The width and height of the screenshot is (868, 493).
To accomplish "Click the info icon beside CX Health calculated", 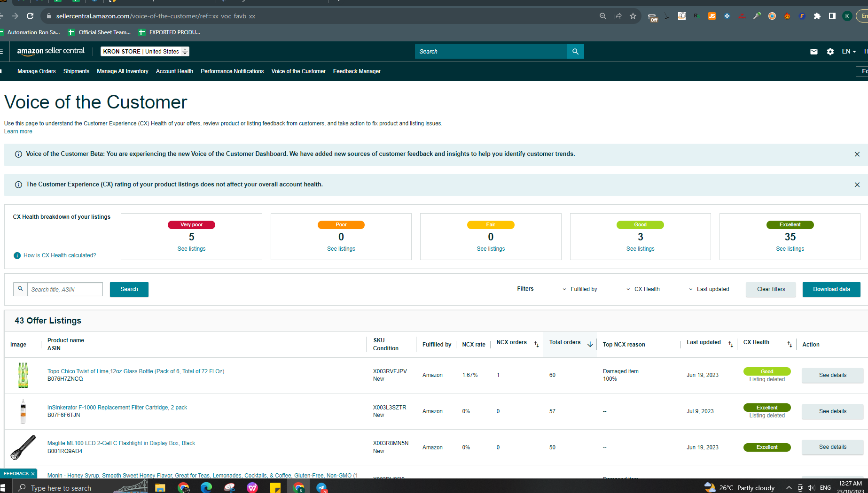I will tap(17, 255).
